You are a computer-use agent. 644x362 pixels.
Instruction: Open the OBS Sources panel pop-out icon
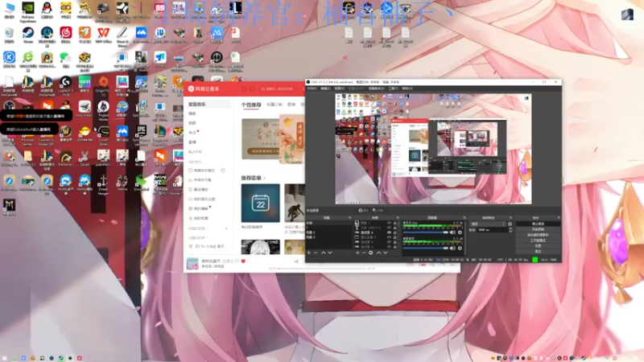point(398,217)
